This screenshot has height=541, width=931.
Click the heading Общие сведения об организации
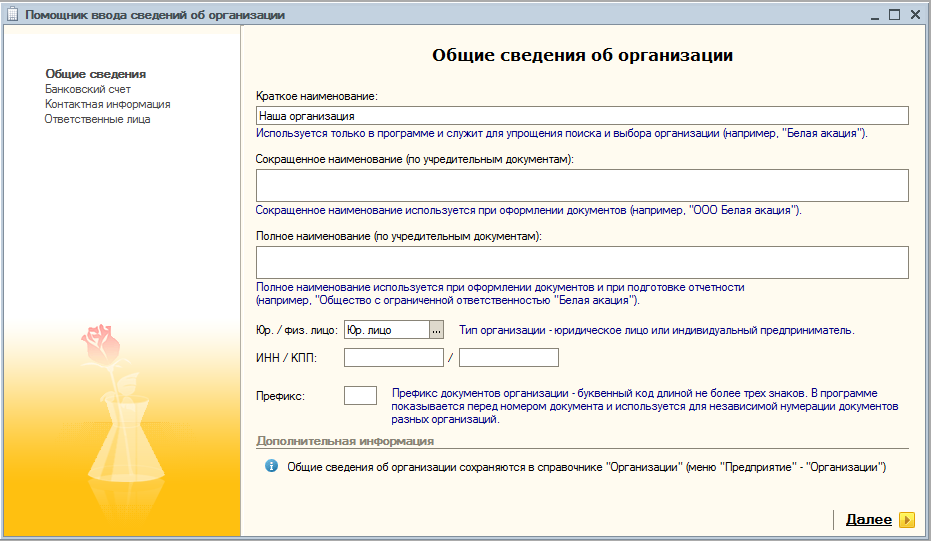pos(582,55)
